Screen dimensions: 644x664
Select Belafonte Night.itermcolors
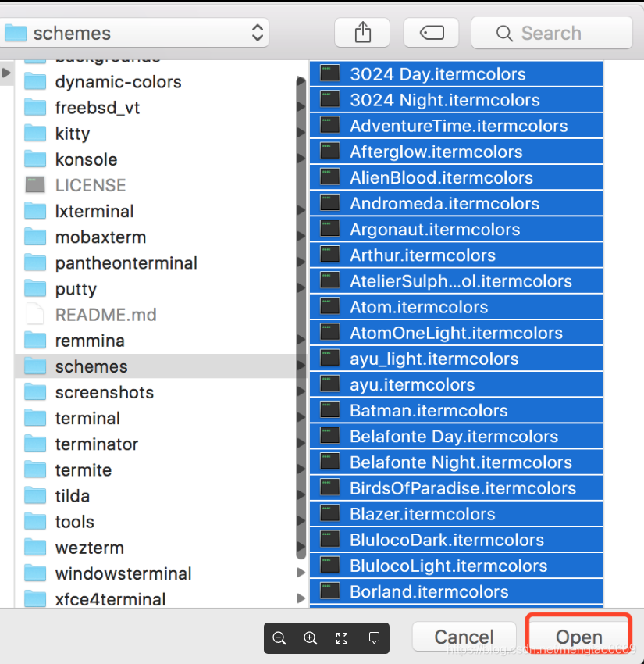point(457,462)
